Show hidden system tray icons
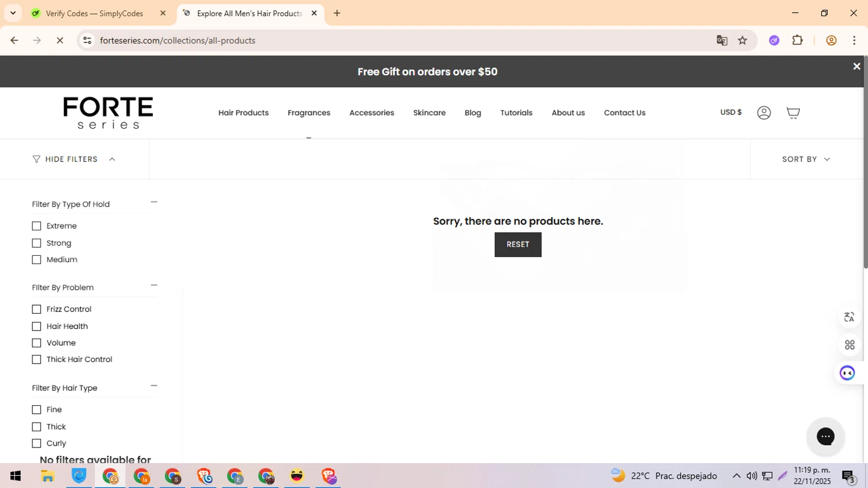This screenshot has width=868, height=488. 736,476
